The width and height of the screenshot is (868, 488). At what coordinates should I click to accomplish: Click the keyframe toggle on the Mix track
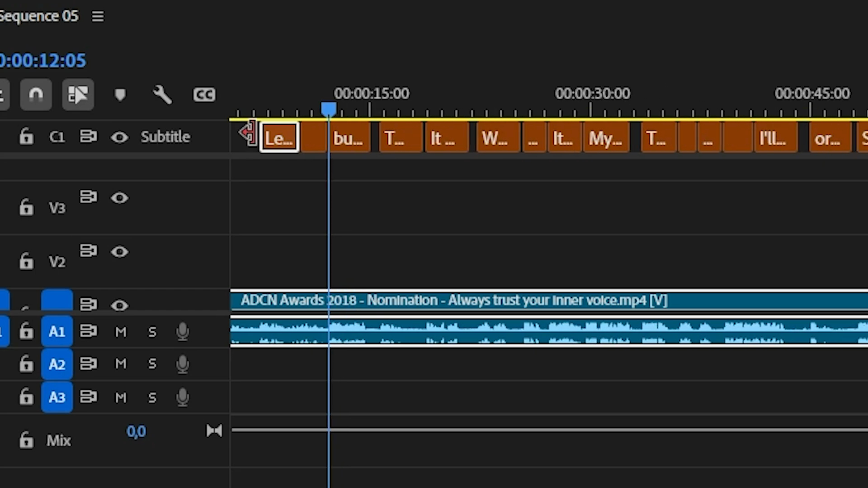(214, 431)
